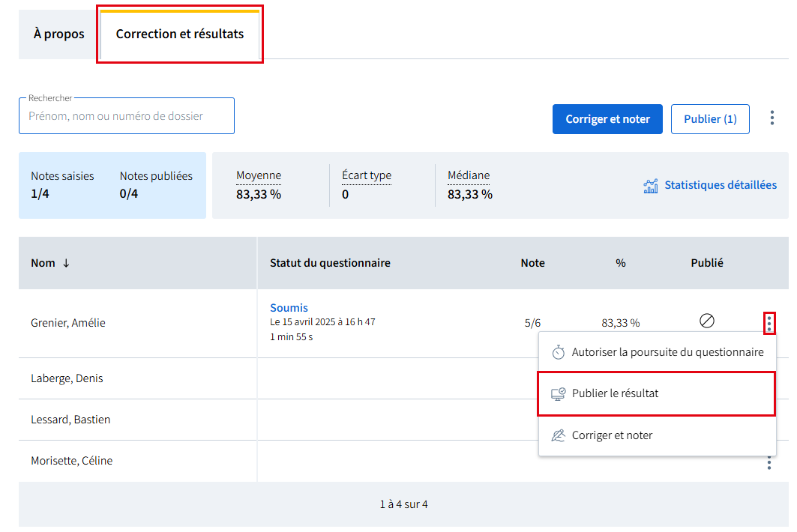Toggle the sort arrow next to Nom
Viewport: 797px width, 532px height.
pos(66,263)
